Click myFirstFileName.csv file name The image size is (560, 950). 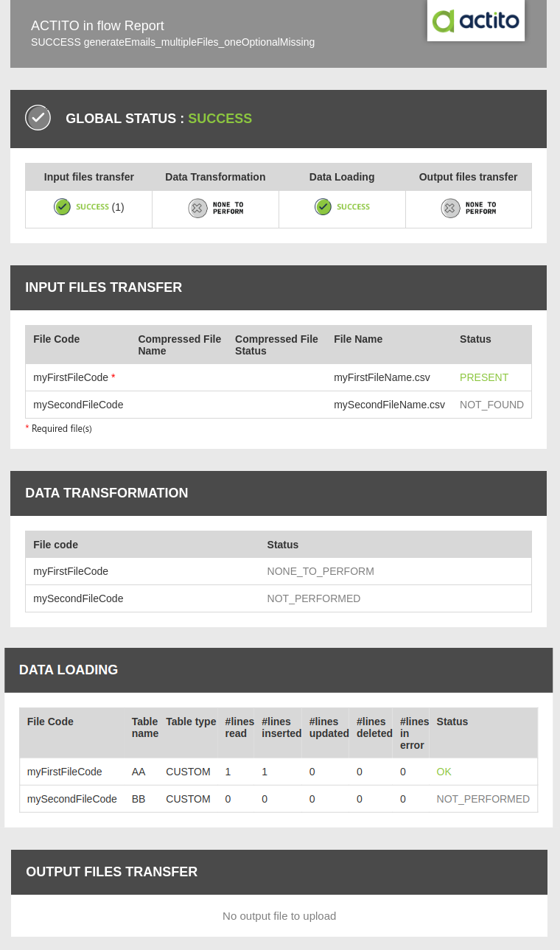coord(382,377)
